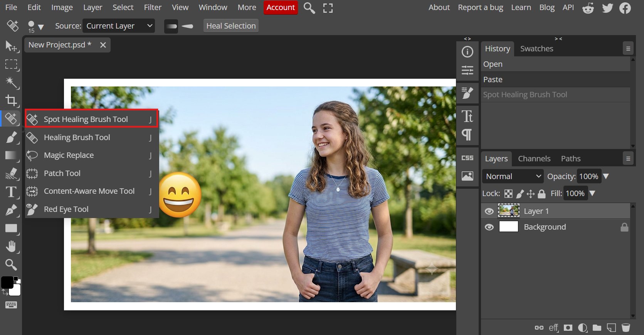The width and height of the screenshot is (644, 335).
Task: Open the Learn link
Action: click(521, 7)
